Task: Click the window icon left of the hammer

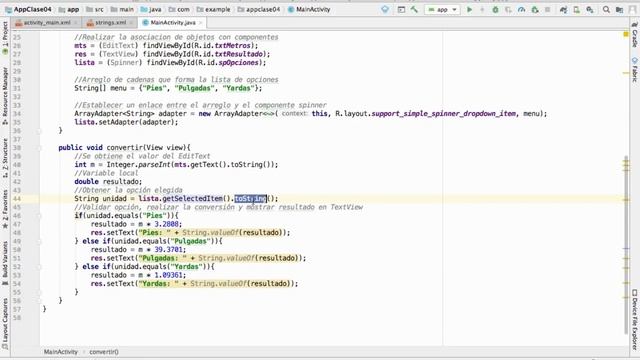Action: (401, 9)
